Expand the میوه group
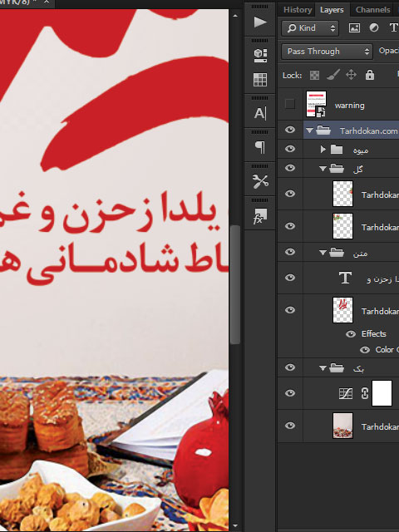399x532 pixels. (x=323, y=150)
